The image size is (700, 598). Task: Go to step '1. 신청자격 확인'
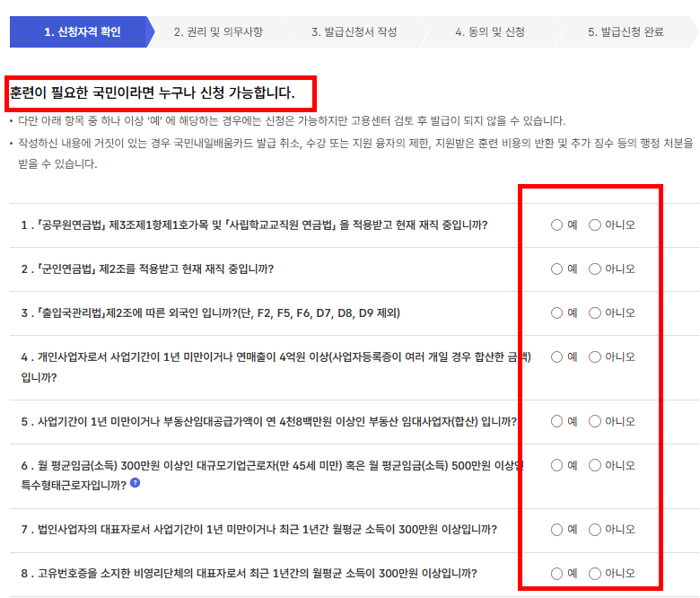(83, 31)
